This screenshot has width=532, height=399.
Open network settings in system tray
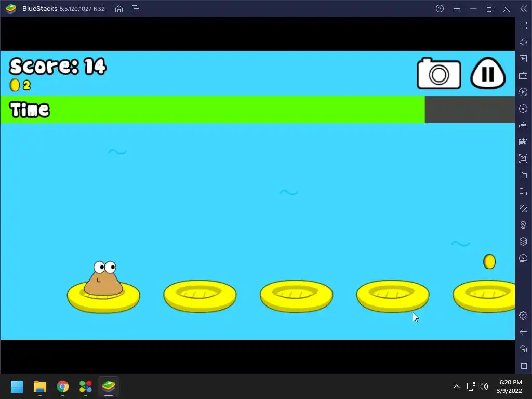[471, 387]
